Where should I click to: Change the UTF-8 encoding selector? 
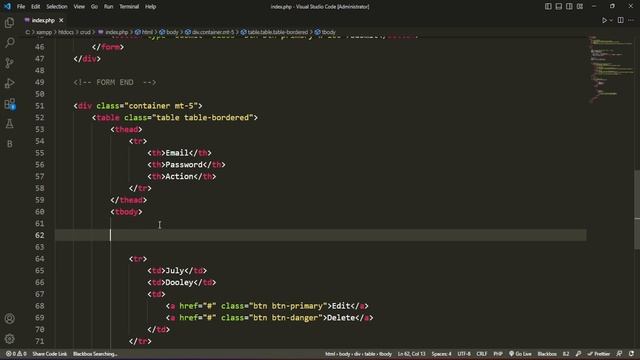point(464,354)
